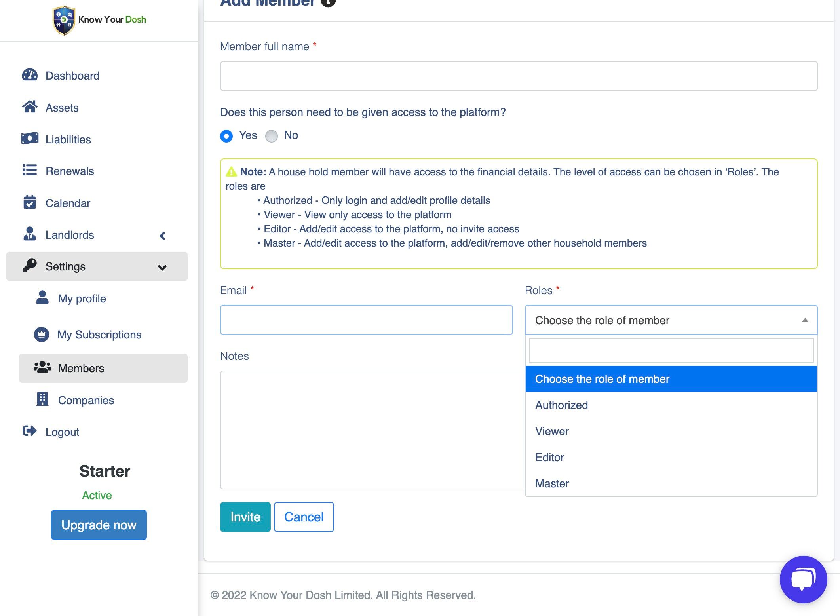
Task: Expand the Landlords submenu chevron
Action: point(162,236)
